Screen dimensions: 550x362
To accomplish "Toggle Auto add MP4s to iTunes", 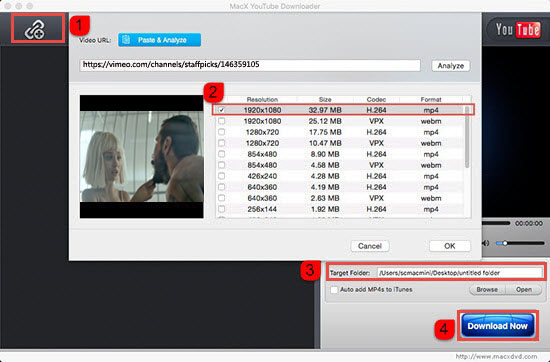I will 334,290.
